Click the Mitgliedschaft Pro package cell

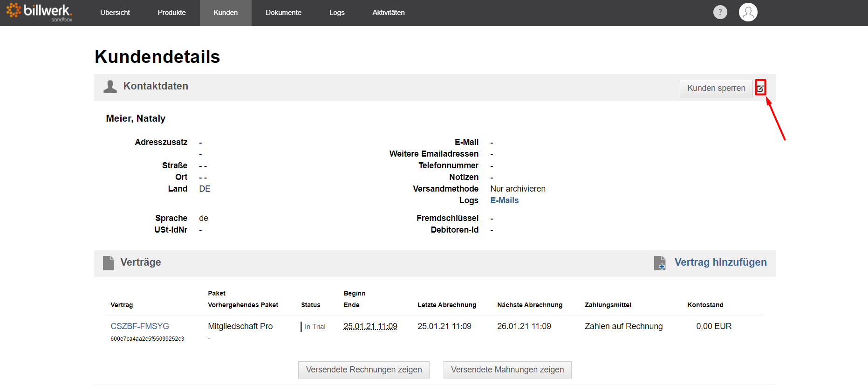pos(240,326)
